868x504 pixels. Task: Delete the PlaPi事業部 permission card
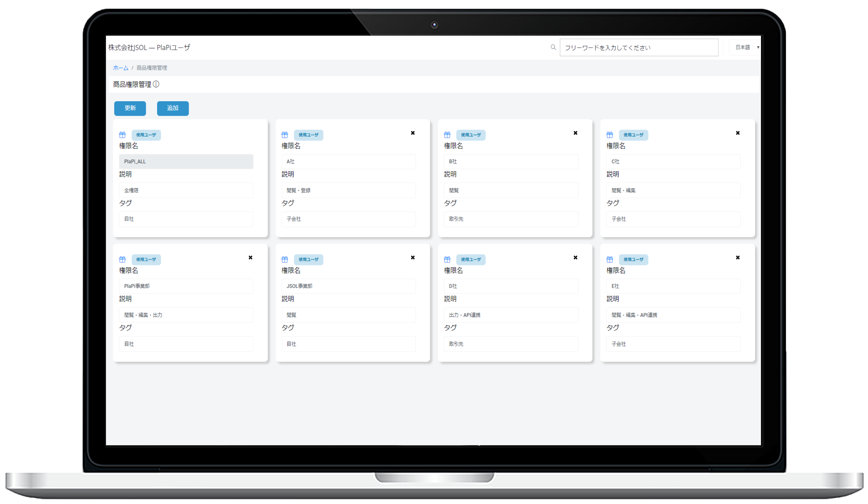pos(250,258)
